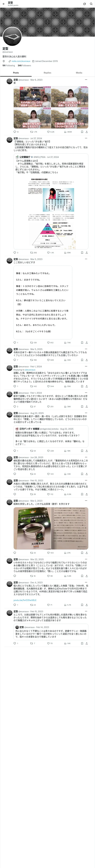The width and height of the screenshot is (95, 868).
Task: View analytics of the Mar 6, 2023 post
Action: [x=68, y=132]
